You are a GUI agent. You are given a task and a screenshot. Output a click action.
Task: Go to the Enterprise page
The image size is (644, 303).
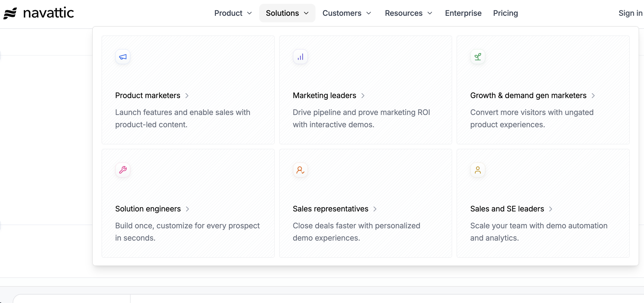(x=463, y=13)
